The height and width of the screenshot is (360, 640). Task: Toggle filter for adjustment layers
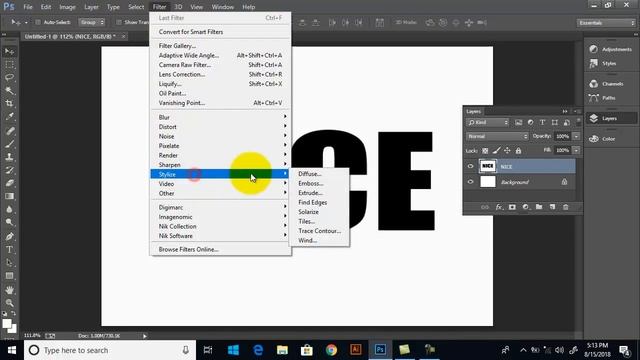click(x=530, y=122)
